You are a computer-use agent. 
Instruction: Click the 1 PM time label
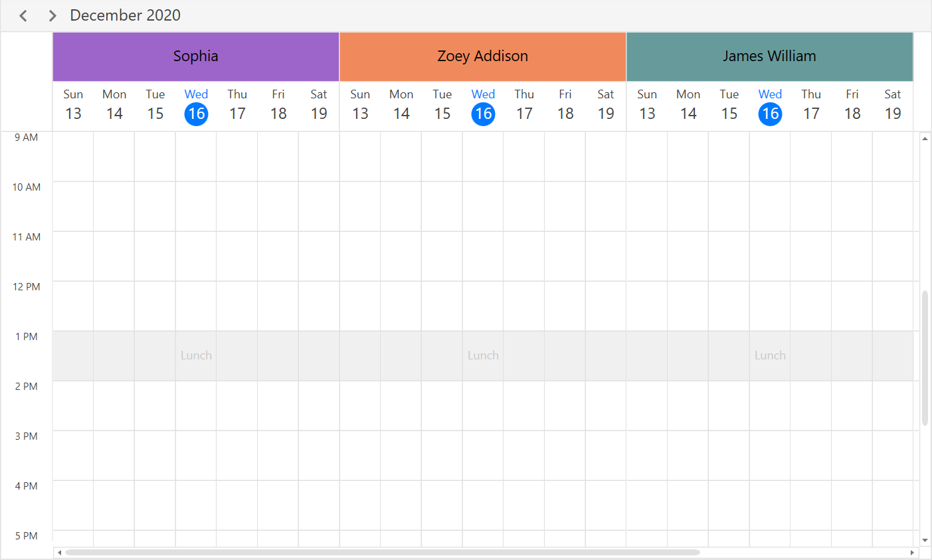tap(27, 337)
